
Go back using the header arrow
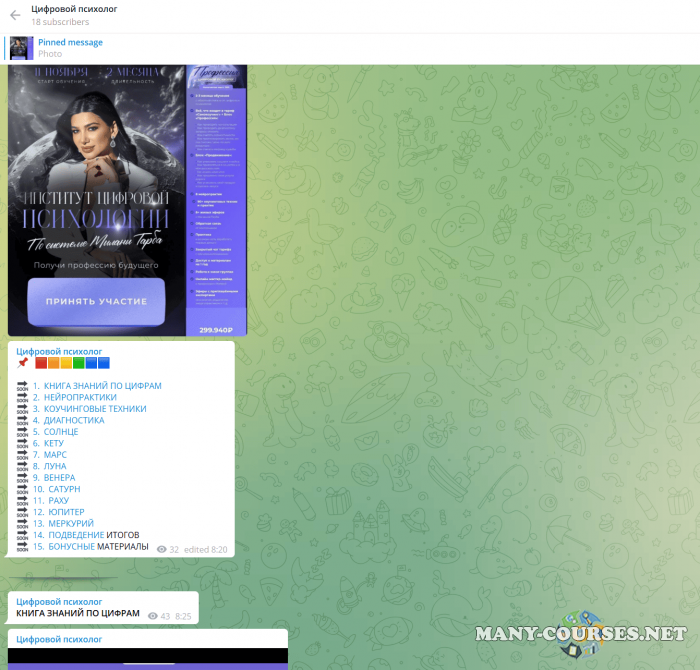(x=15, y=15)
